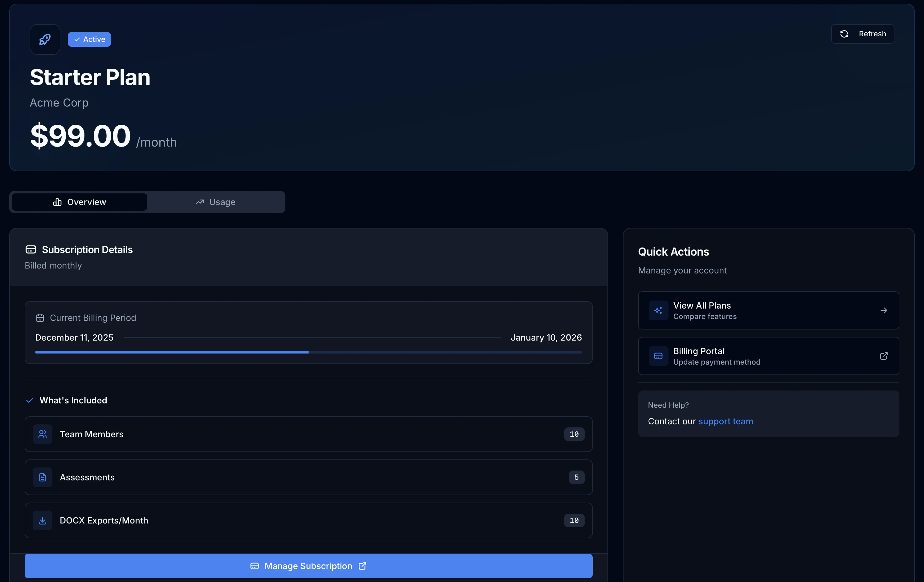Select the Assessments document icon
This screenshot has height=582, width=924.
pos(43,477)
